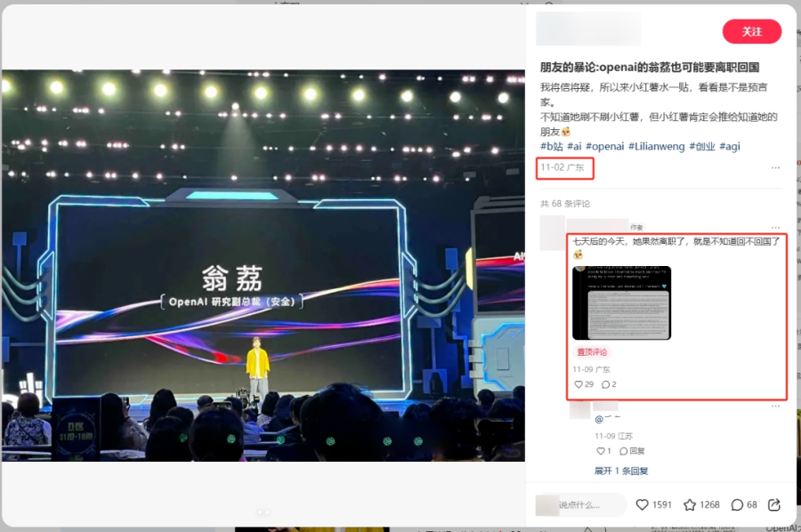Click the 11-09 广东 pinned comment date
The height and width of the screenshot is (532, 801).
pyautogui.click(x=591, y=369)
